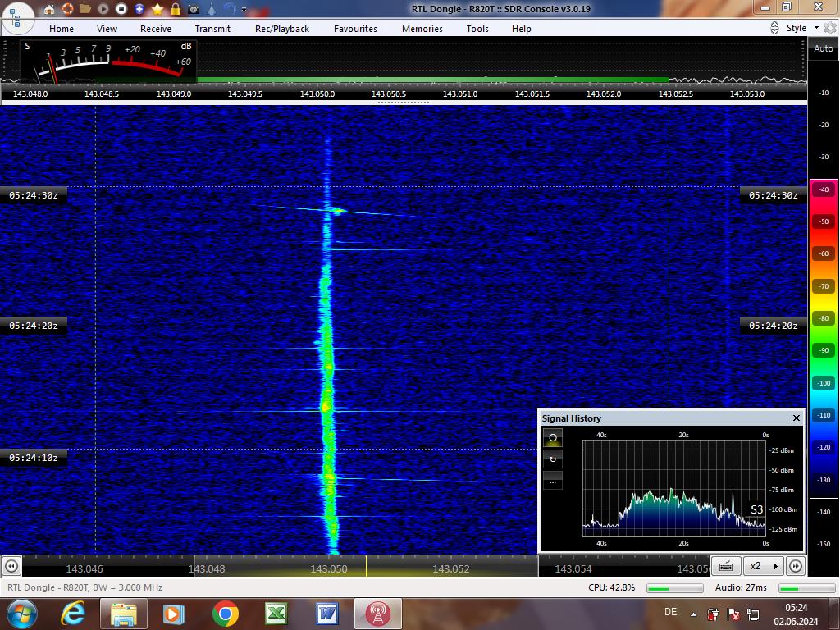840x630 pixels.
Task: Click the CPU 42.8% status readout
Action: (611, 587)
